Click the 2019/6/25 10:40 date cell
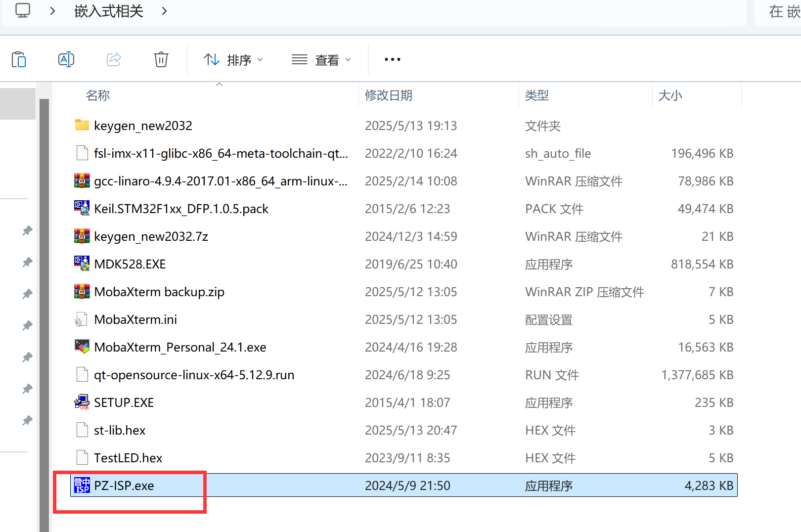 [x=411, y=264]
